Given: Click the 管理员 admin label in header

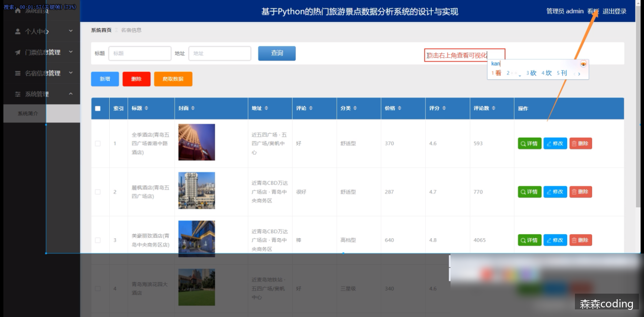Looking at the screenshot, I should 565,11.
